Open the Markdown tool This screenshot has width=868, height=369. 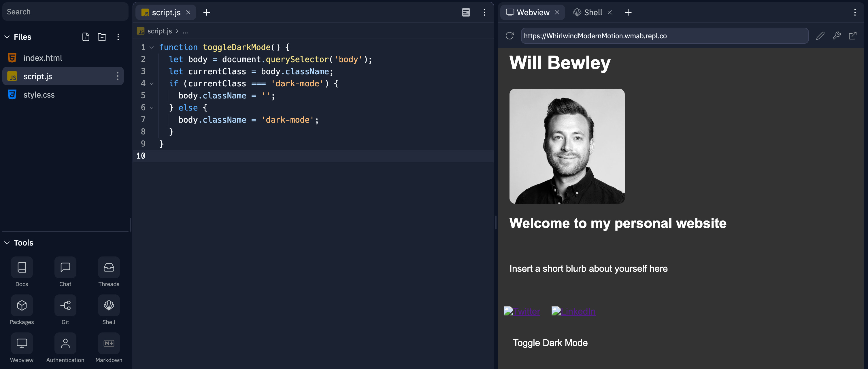108,348
